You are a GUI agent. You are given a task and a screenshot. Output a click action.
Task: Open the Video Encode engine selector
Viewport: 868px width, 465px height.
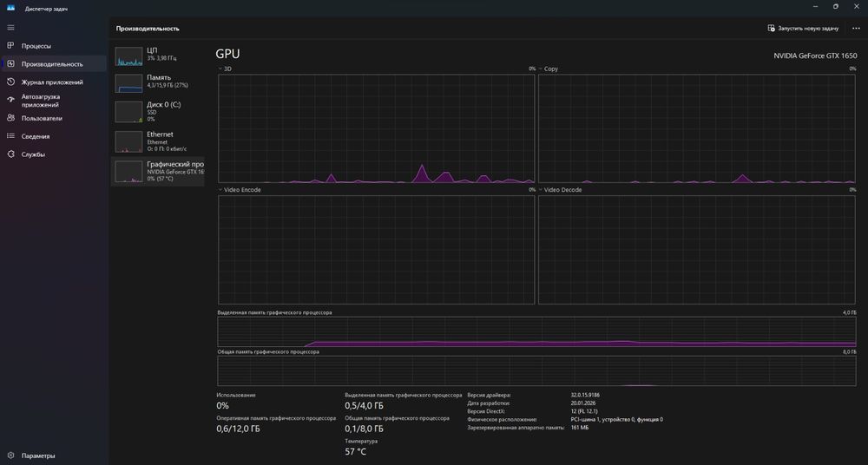pyautogui.click(x=220, y=189)
